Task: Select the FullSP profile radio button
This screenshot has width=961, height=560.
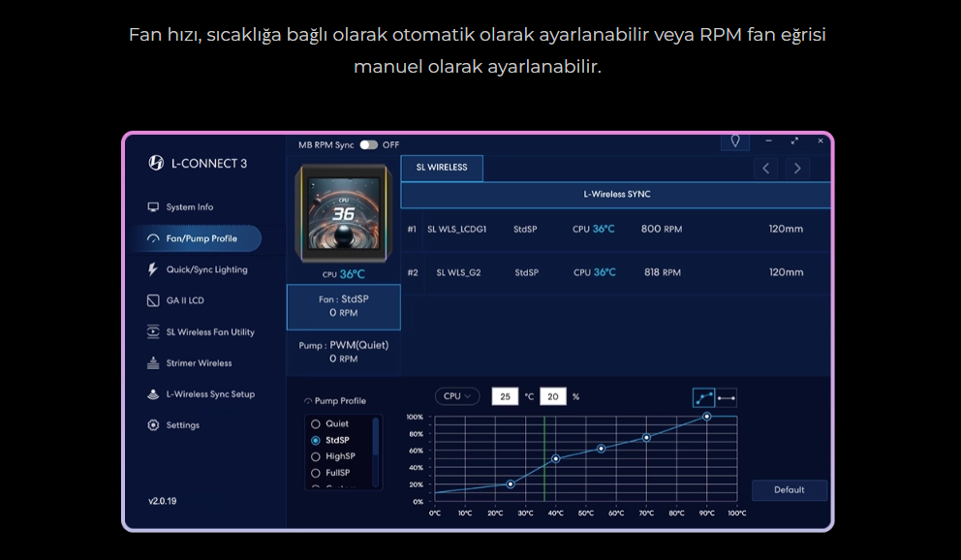Action: tap(316, 473)
